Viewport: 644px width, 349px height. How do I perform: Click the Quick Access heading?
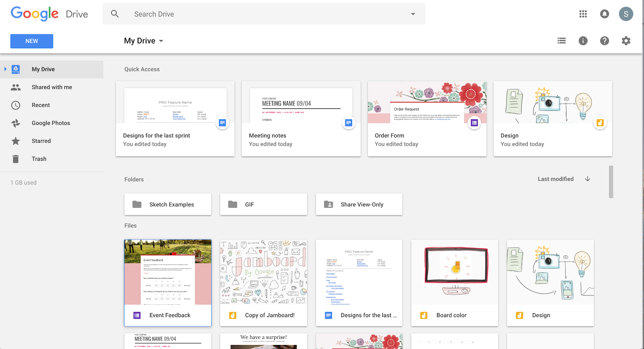[142, 69]
